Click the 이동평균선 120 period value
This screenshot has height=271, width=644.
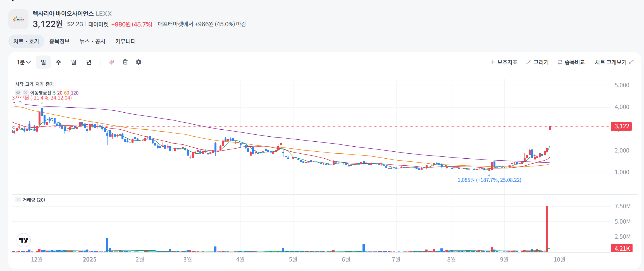(x=75, y=93)
